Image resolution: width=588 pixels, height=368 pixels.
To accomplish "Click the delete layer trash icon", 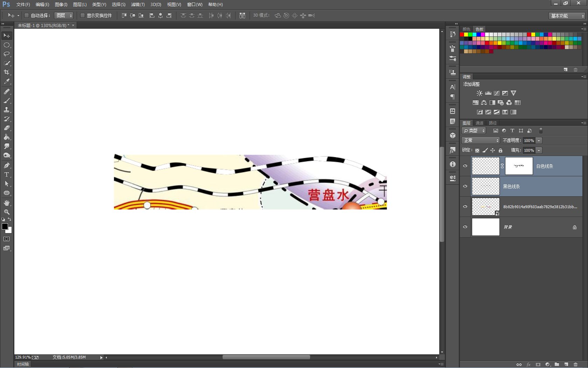I will click(x=576, y=364).
